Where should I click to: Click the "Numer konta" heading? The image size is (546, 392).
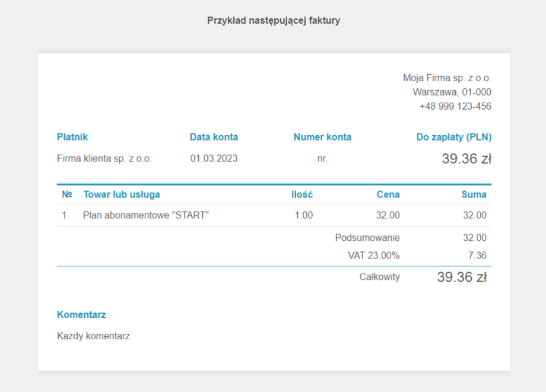(322, 137)
